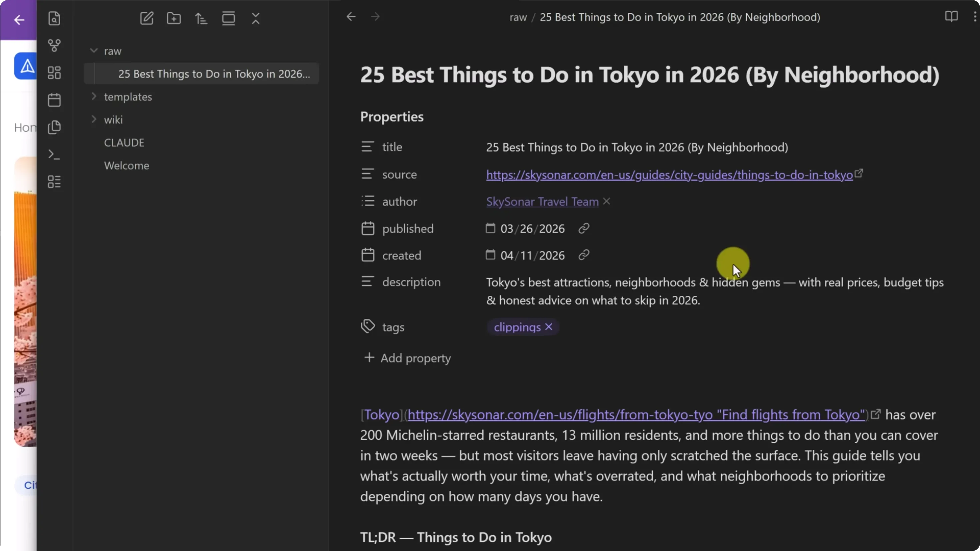This screenshot has height=551, width=980.
Task: Open the canvas grid icon in ribbon
Action: pyautogui.click(x=54, y=73)
